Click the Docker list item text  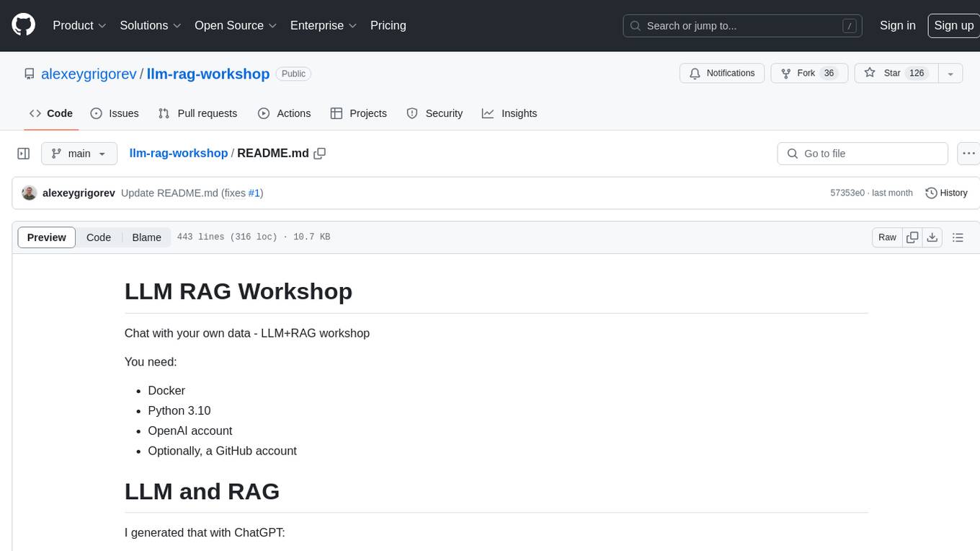(x=166, y=390)
